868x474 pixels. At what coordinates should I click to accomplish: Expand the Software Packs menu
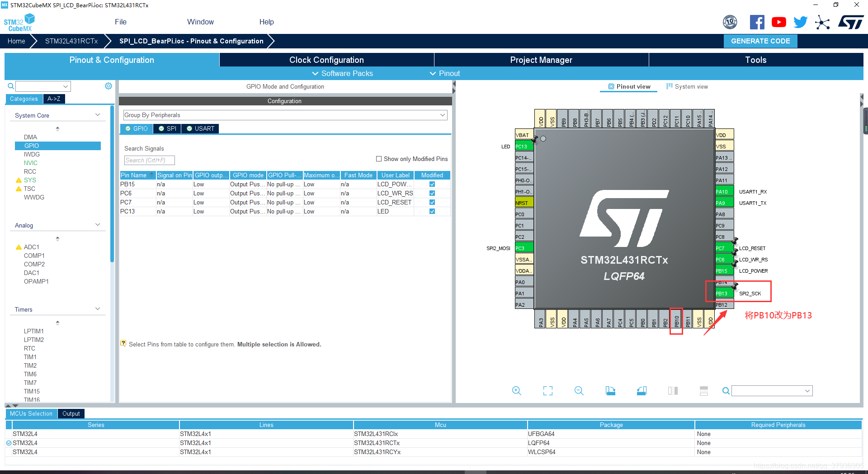(x=342, y=73)
